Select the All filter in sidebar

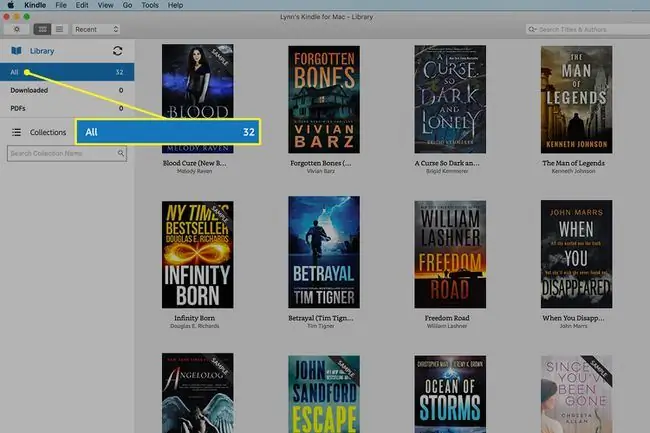coord(67,72)
